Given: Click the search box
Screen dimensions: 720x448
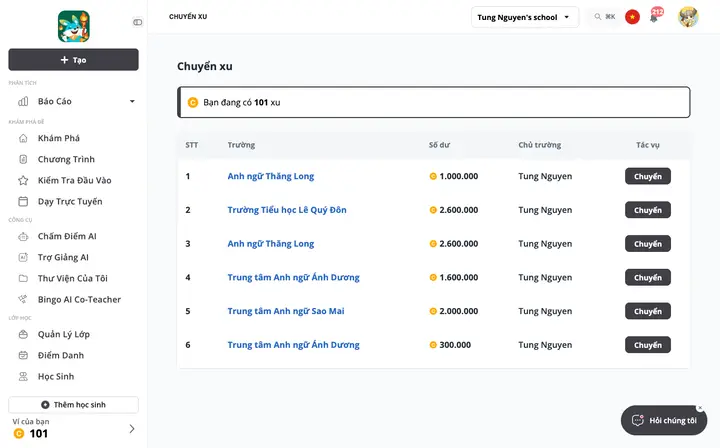Looking at the screenshot, I should (604, 17).
